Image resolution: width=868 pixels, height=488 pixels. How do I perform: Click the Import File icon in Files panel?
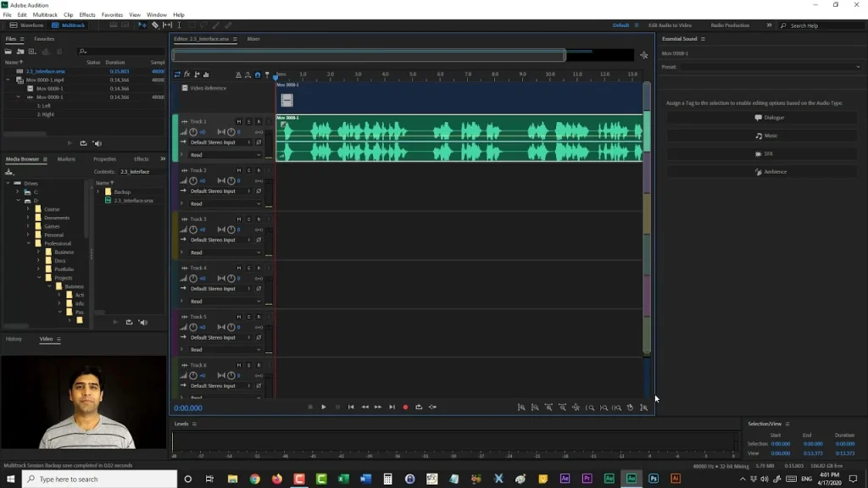pyautogui.click(x=20, y=52)
